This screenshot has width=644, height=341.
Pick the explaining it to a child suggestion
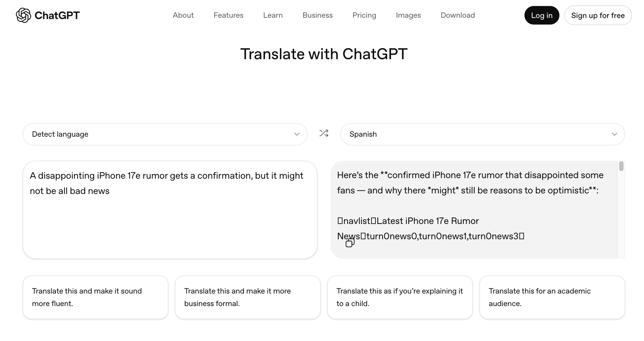click(x=400, y=297)
